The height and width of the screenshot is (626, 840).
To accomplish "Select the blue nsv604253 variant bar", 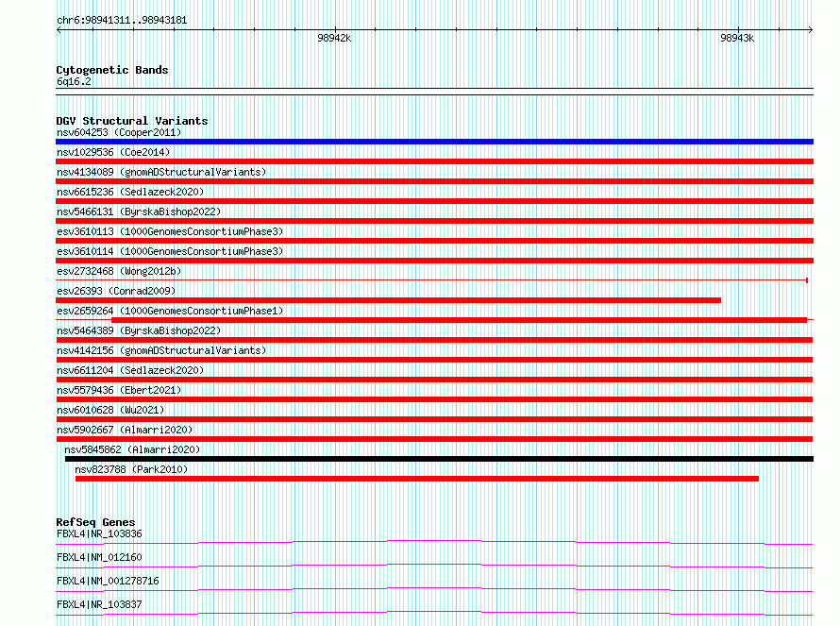I will (x=434, y=142).
